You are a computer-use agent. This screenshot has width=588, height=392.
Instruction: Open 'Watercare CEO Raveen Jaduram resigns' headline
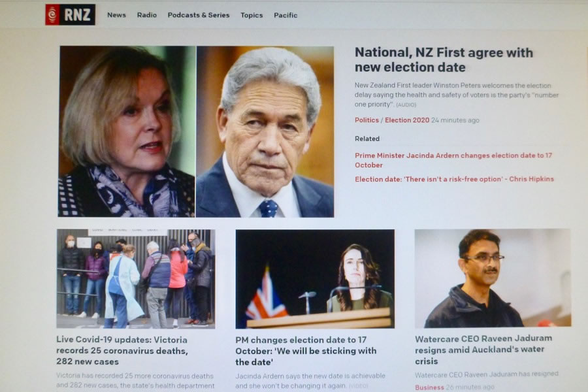pyautogui.click(x=483, y=350)
